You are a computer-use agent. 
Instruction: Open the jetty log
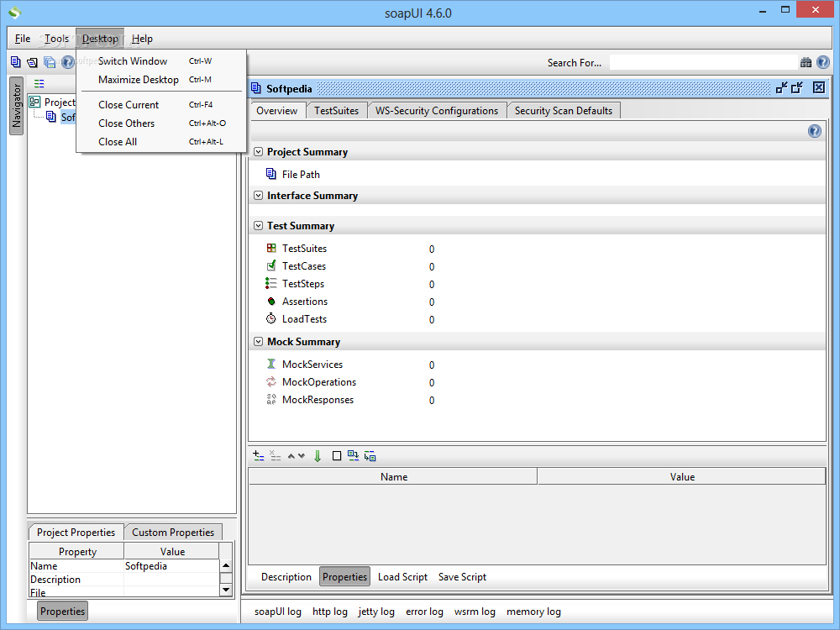click(x=376, y=612)
